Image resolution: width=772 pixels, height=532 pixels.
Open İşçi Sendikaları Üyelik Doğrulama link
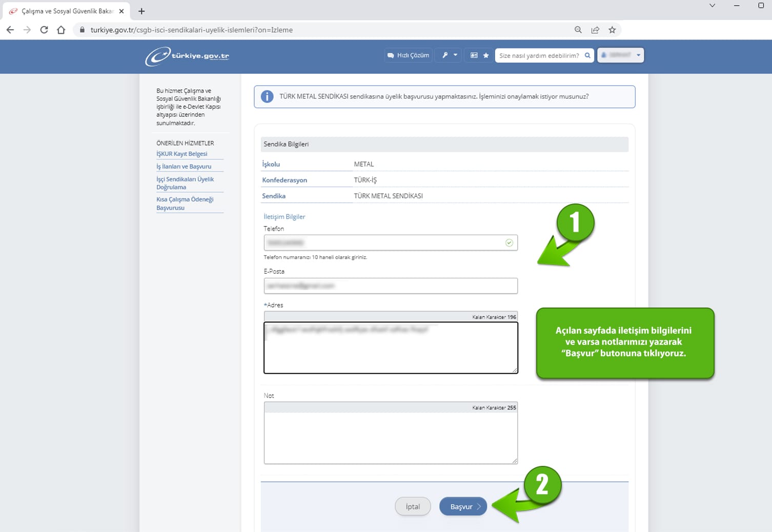(185, 183)
